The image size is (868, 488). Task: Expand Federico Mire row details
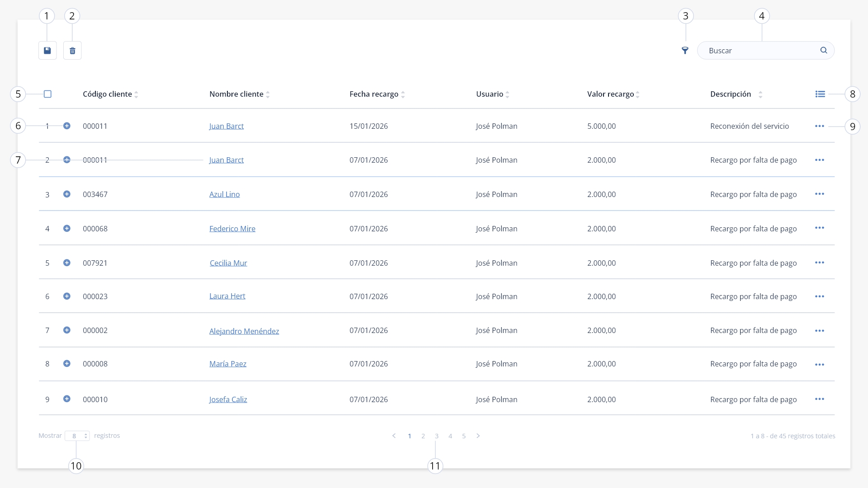pyautogui.click(x=67, y=228)
